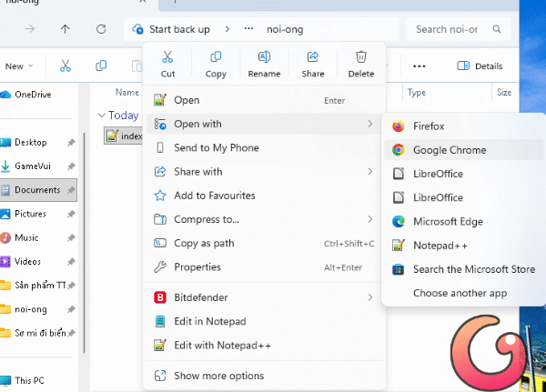Click Open in the context menu
This screenshot has height=392, width=546.
264,100
